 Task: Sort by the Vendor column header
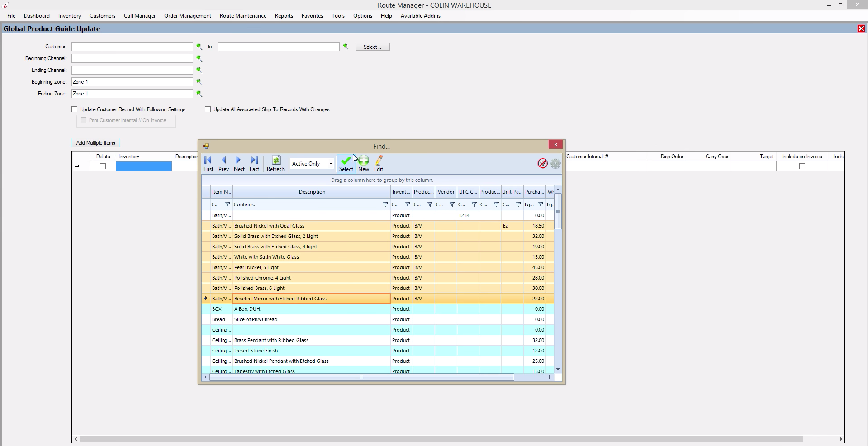click(446, 192)
